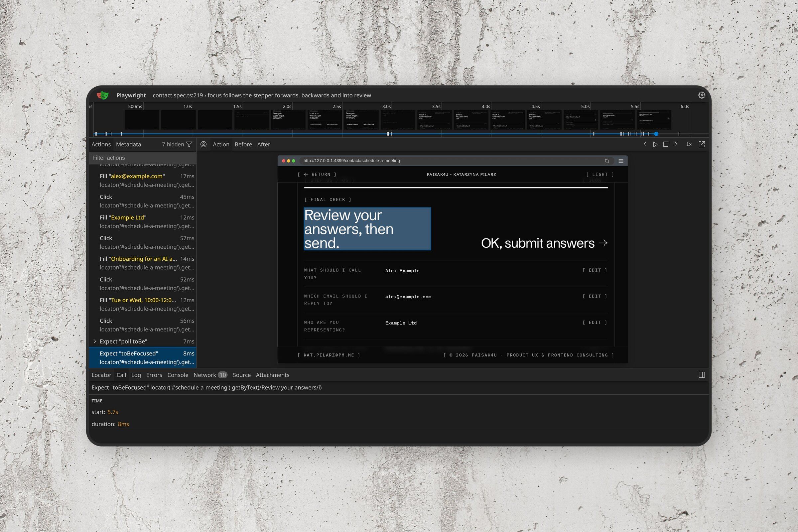Focus the Filter actions input
The width and height of the screenshot is (798, 532).
143,158
